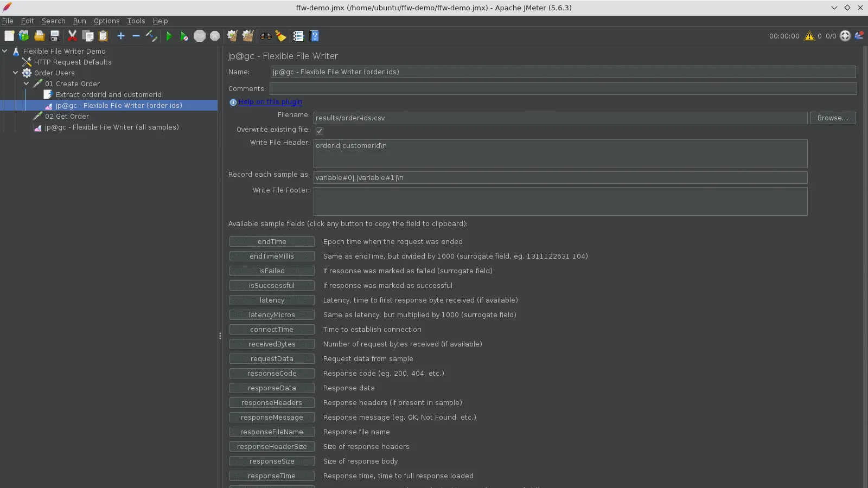Copy the selected element via toolbar

pyautogui.click(x=88, y=36)
